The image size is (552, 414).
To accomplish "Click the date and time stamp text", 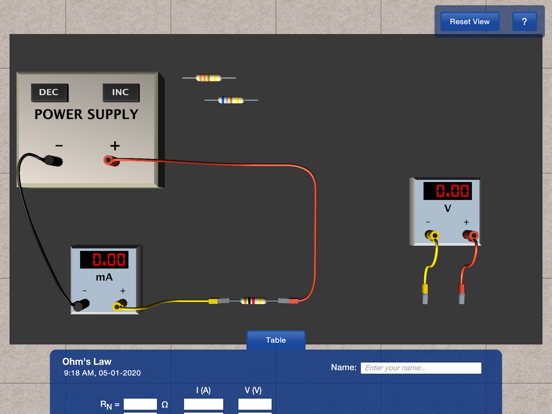I will [x=102, y=373].
